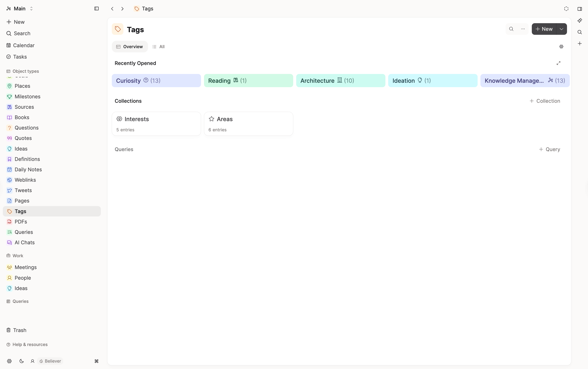Open Ideas under the Work section
The height and width of the screenshot is (369, 588).
coord(52,288)
